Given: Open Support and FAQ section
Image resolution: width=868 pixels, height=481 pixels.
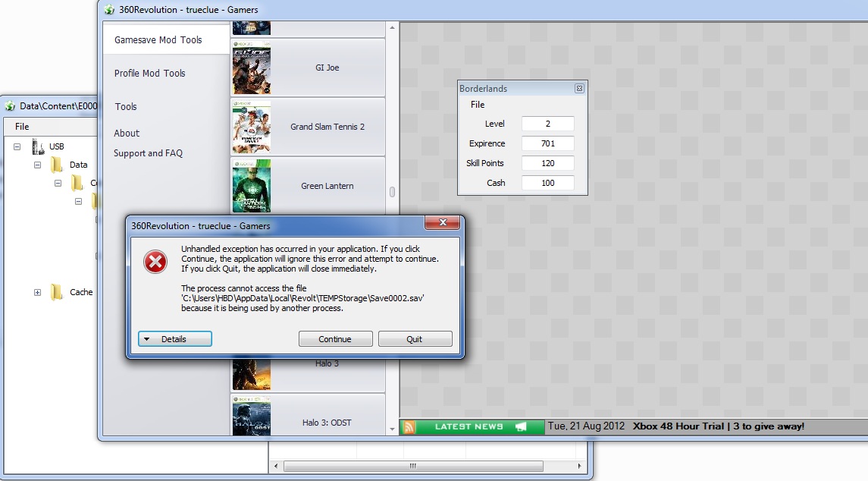Looking at the screenshot, I should click(148, 153).
